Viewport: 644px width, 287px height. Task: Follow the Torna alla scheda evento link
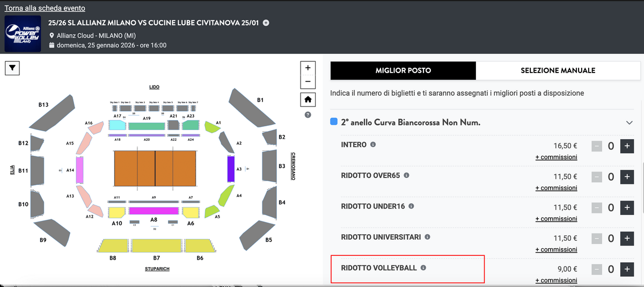point(45,9)
